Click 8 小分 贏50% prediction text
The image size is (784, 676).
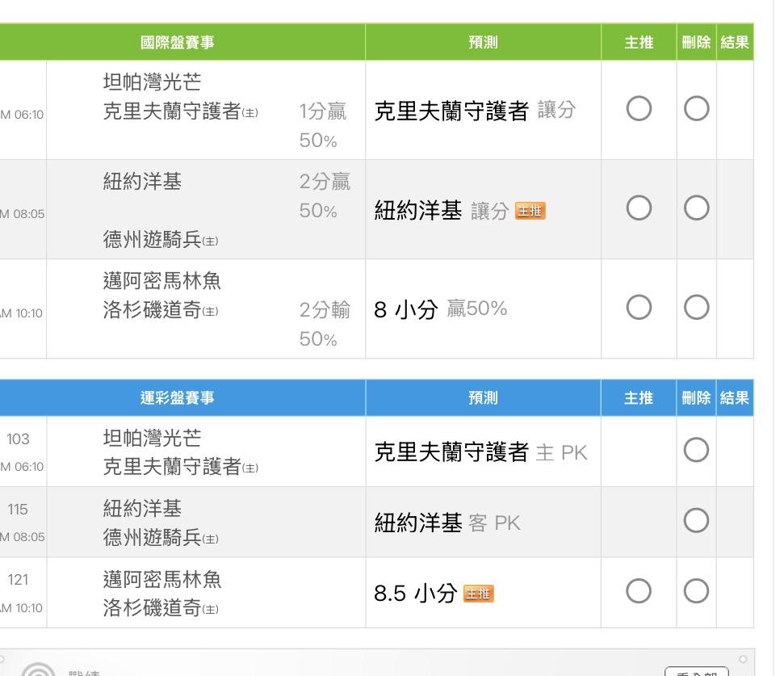[440, 309]
